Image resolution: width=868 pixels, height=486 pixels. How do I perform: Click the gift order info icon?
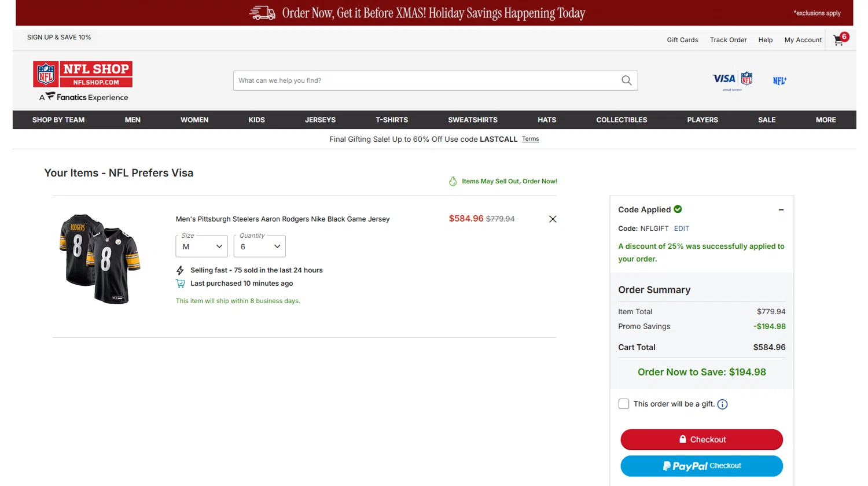coord(722,404)
